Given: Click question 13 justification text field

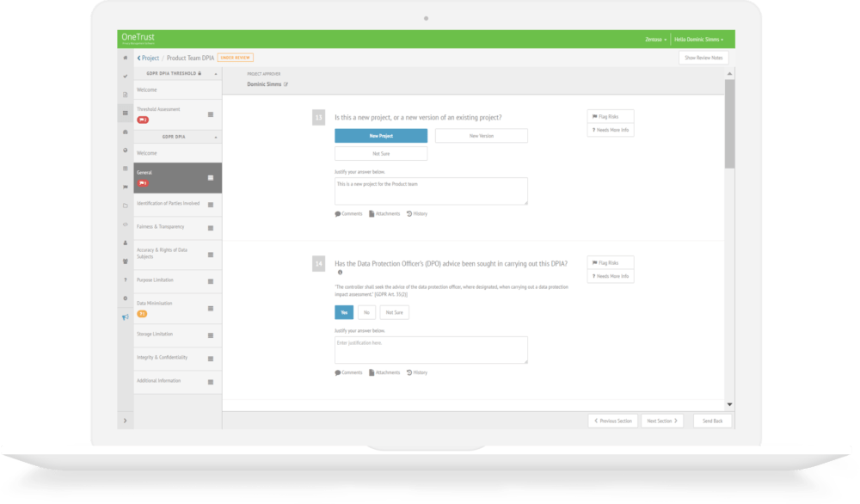Looking at the screenshot, I should pos(431,192).
